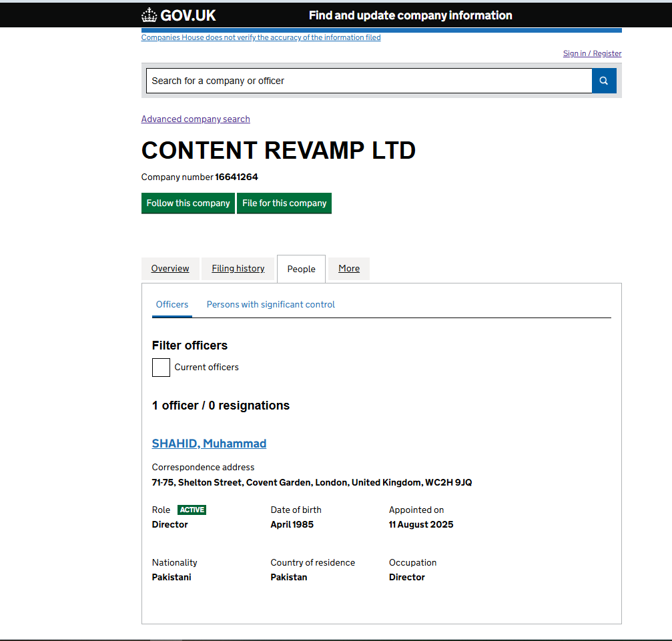Click nationality value Pakistani
Image resolution: width=672 pixels, height=641 pixels.
[172, 577]
